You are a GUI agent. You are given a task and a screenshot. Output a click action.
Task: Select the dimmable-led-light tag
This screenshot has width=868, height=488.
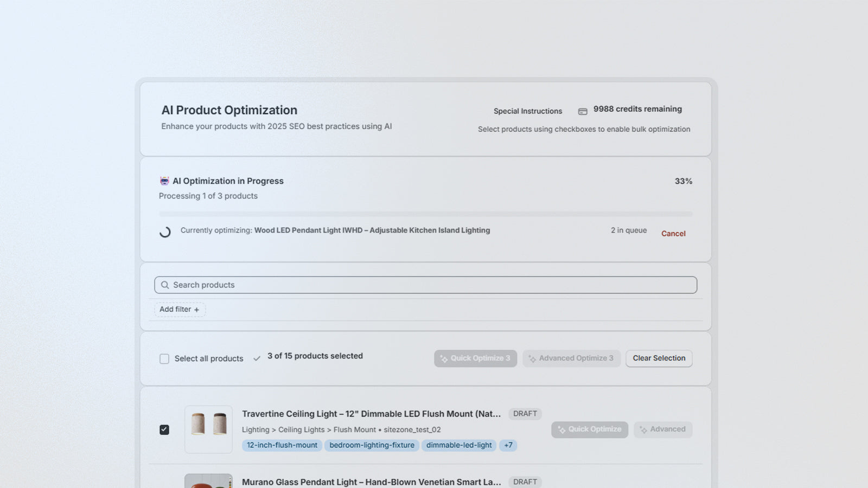click(x=459, y=445)
